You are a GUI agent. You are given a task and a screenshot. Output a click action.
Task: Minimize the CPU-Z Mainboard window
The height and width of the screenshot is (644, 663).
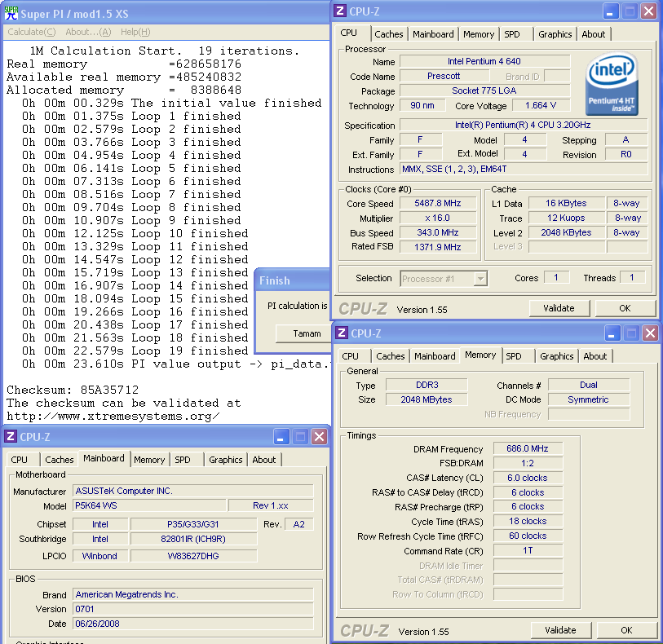281,437
